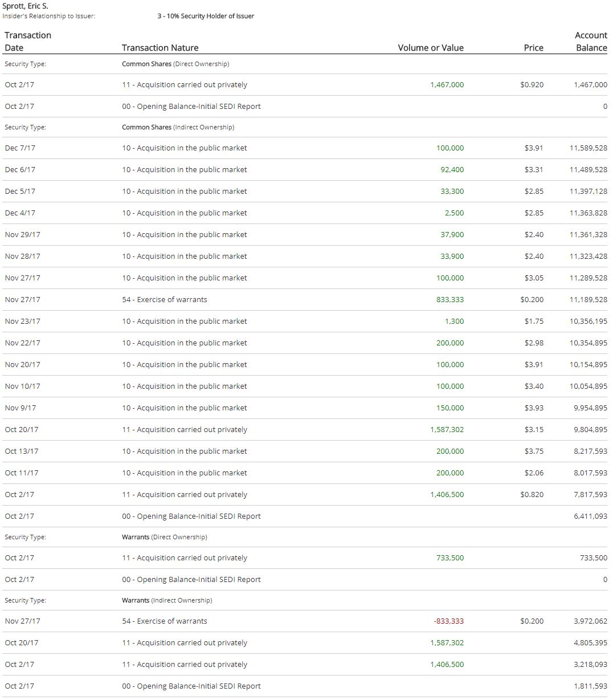The width and height of the screenshot is (613, 700).
Task: Click the account balance "11,397,128"
Action: [x=589, y=192]
